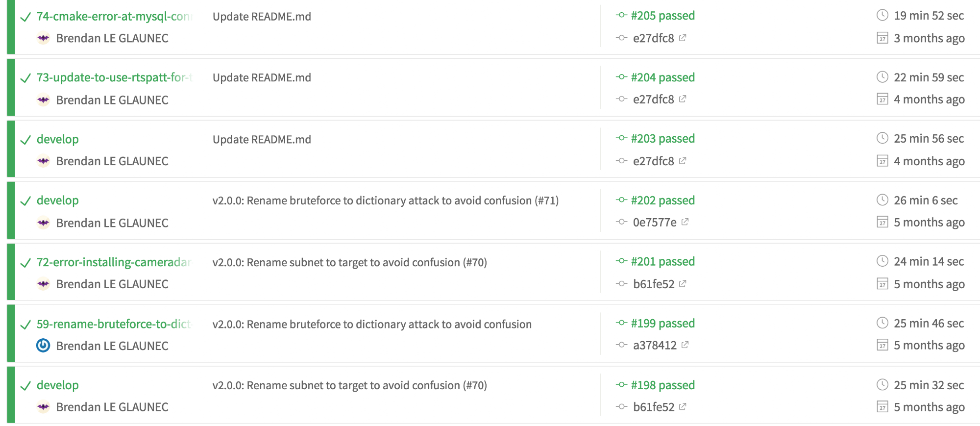The height and width of the screenshot is (426, 980).
Task: Open develop branch in build #198 row
Action: point(57,385)
